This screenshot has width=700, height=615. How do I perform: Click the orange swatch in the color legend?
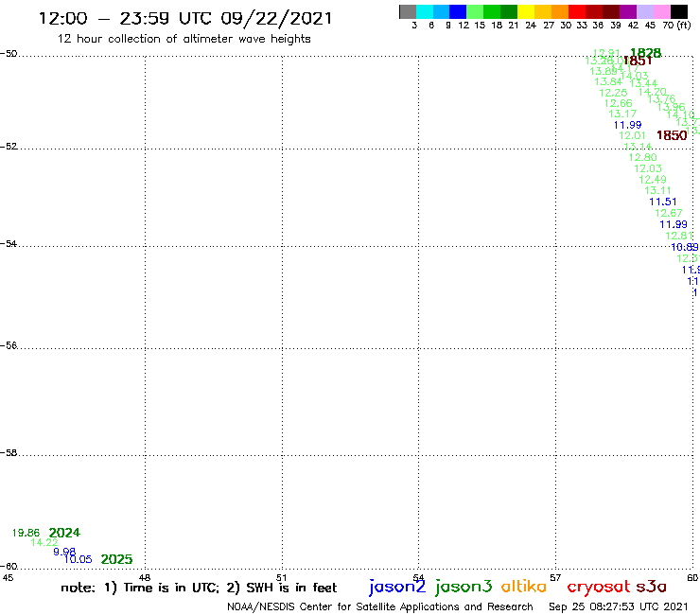[x=560, y=11]
